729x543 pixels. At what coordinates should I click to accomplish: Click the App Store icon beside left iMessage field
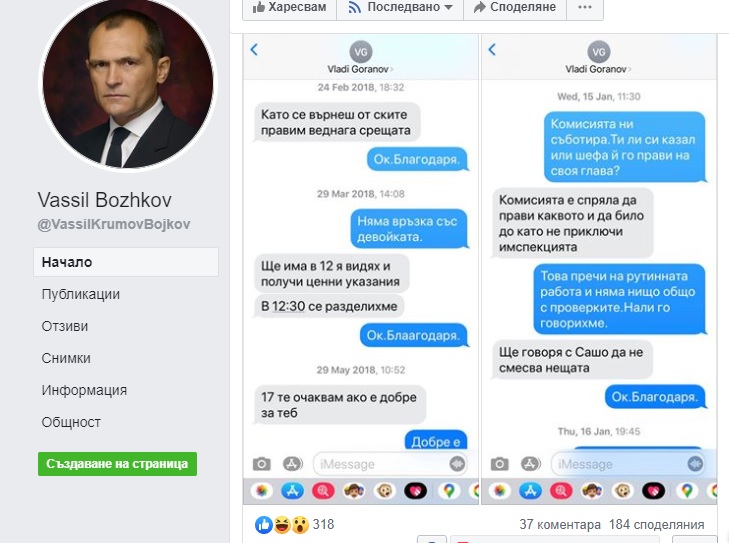click(x=292, y=464)
